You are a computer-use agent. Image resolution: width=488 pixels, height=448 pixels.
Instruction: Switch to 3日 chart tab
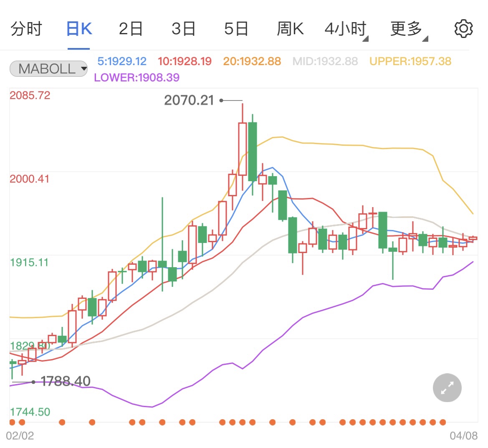click(183, 29)
